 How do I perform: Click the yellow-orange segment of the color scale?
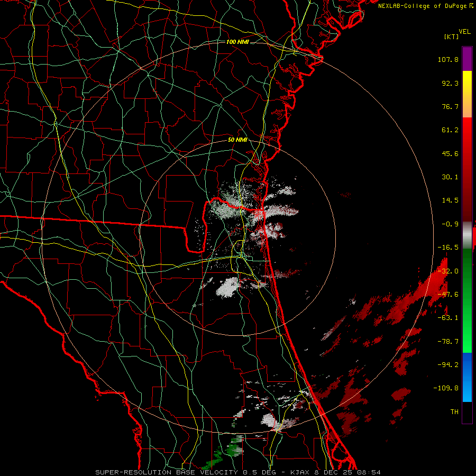(467, 94)
